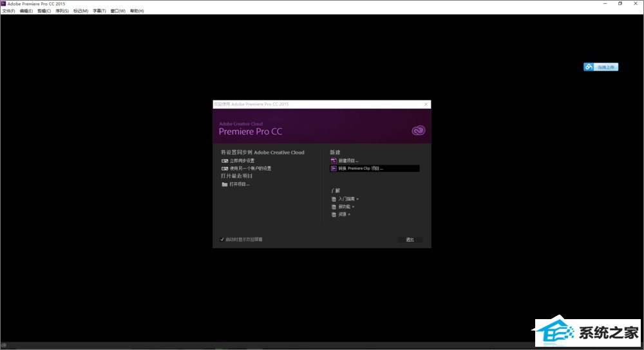Click the sync icon beside 立即同步设置
The width and height of the screenshot is (644, 350).
225,161
